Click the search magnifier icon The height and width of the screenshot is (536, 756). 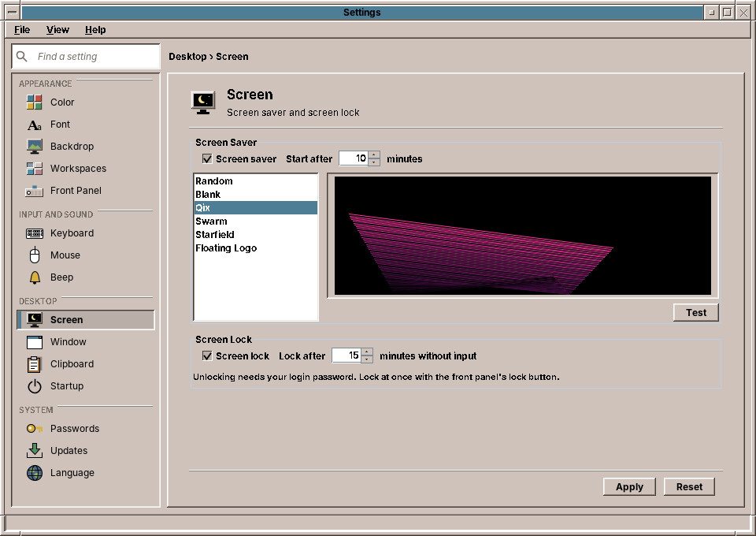[x=22, y=57]
